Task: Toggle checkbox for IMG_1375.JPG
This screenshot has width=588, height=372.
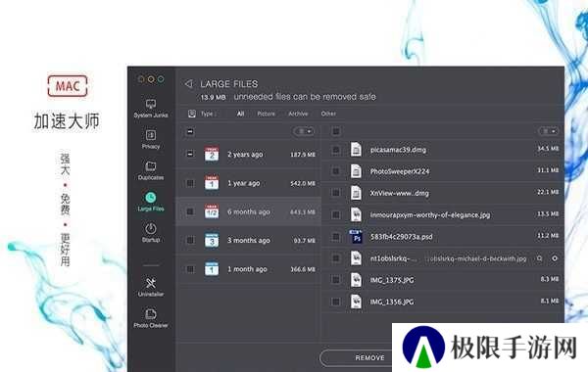Action: point(336,280)
